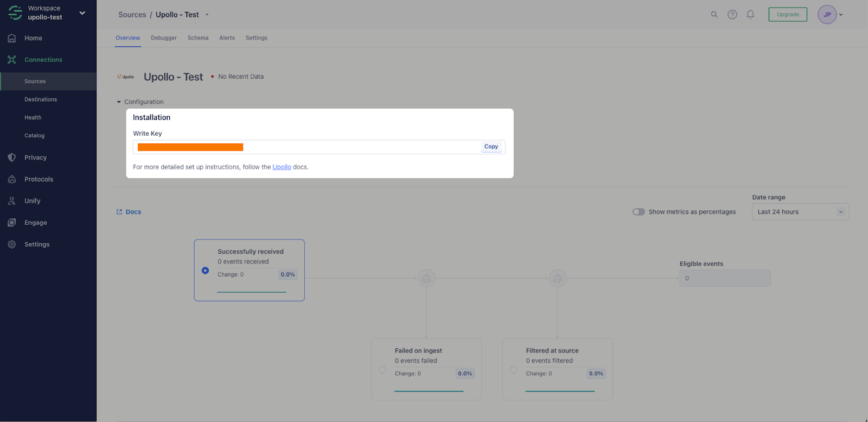Click the Docs external link icon

pyautogui.click(x=119, y=212)
